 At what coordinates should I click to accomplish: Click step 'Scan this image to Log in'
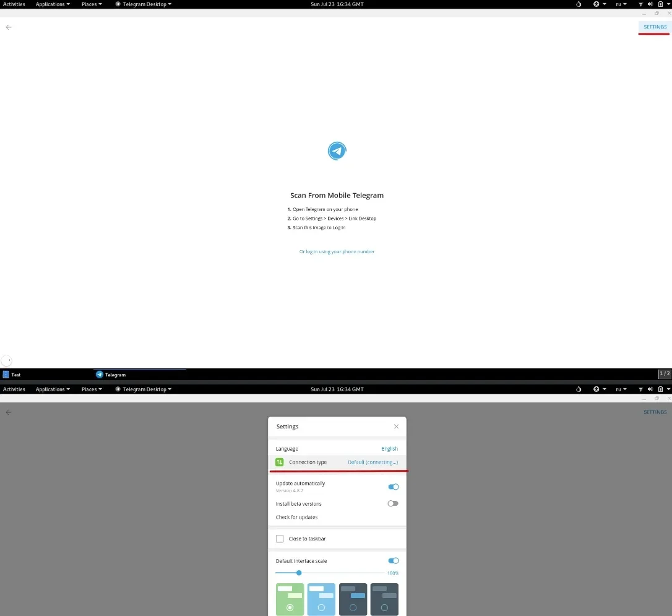tap(319, 228)
